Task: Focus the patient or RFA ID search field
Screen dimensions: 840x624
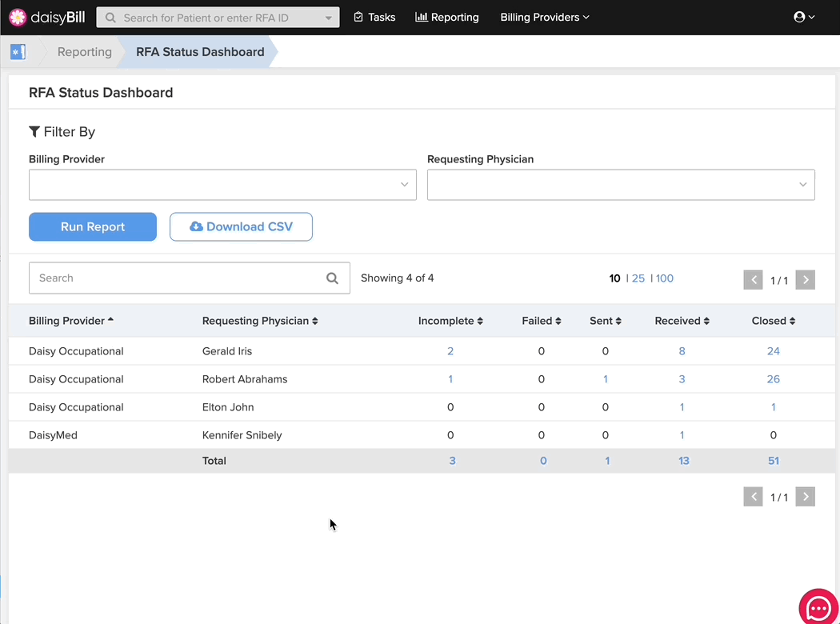Action: click(218, 18)
